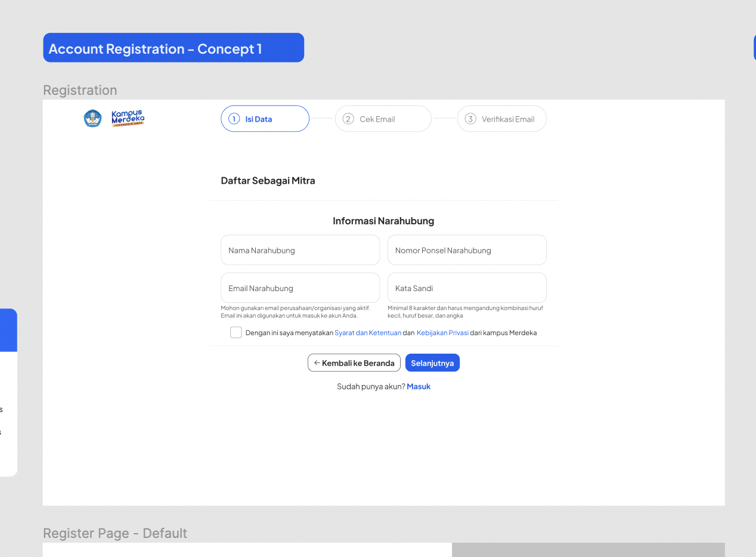Screen dimensions: 756x557
Task: Click the Selanjutnya button
Action: tap(432, 363)
